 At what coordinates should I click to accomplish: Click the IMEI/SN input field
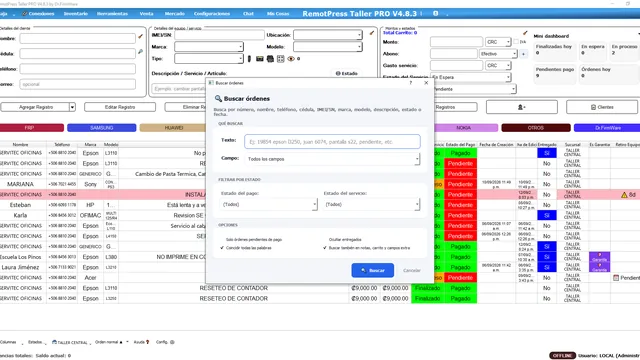click(x=219, y=35)
